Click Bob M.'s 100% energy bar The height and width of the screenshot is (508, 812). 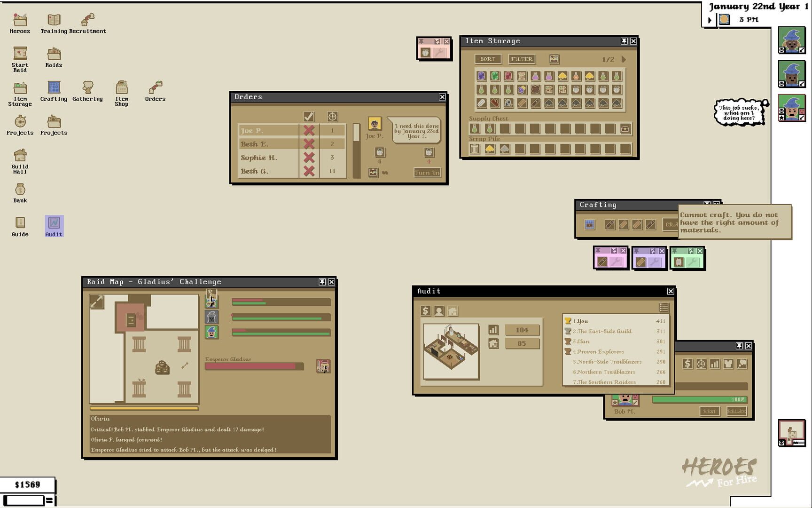tap(699, 399)
